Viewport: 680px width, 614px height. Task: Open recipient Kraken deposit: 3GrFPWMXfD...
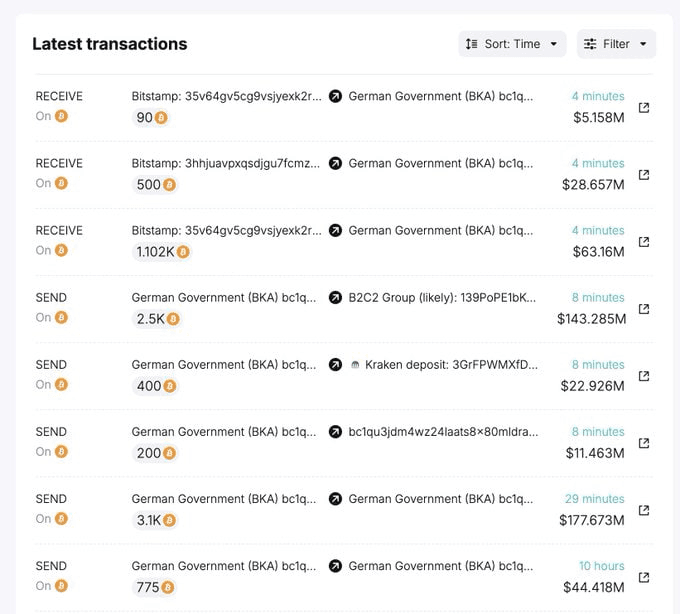point(451,365)
